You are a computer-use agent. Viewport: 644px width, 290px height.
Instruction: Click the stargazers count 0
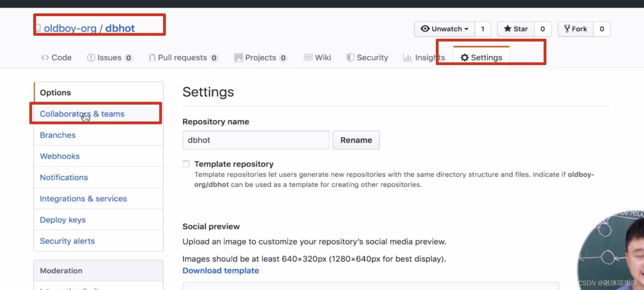543,29
